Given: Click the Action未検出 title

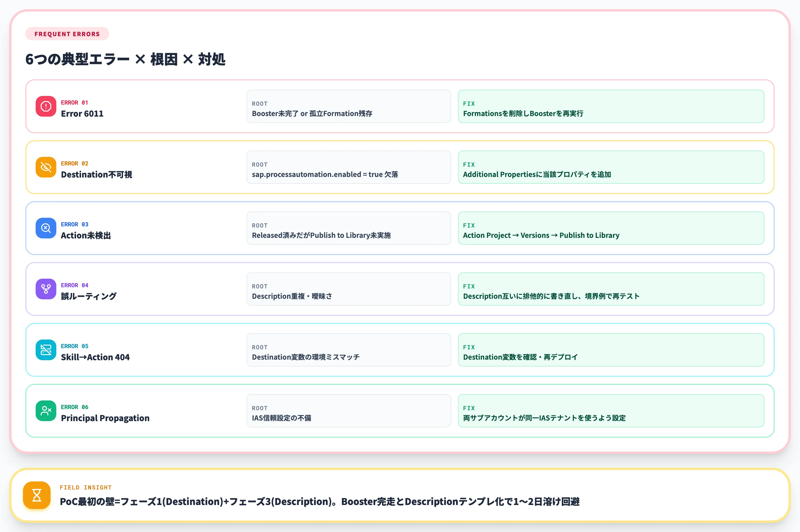Looking at the screenshot, I should (86, 236).
